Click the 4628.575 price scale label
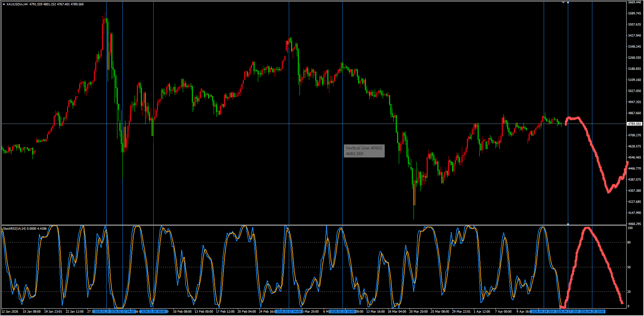Screen dimensions: 644x316 pos(635,146)
